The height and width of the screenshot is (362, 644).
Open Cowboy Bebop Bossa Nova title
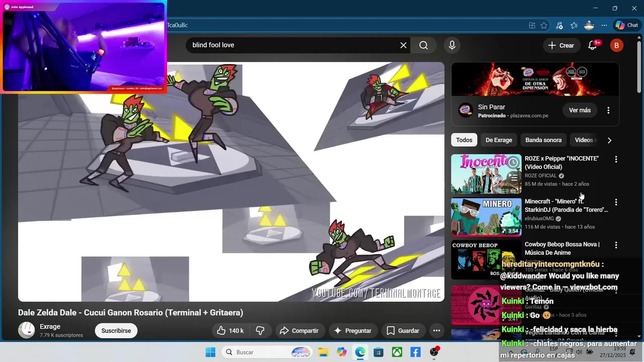(562, 248)
